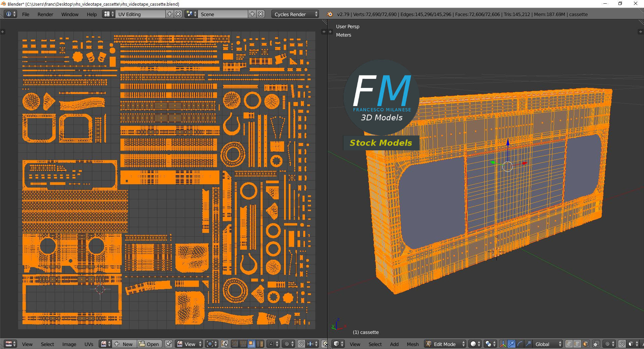644x349 pixels.
Task: Open the UV editor Select menu
Action: tap(47, 344)
